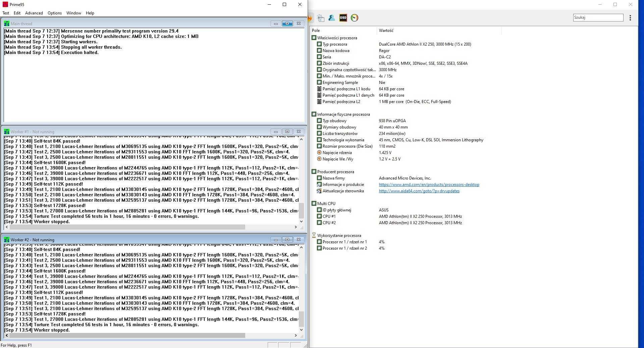This screenshot has width=644, height=348.
Task: Click the Informacje fizyczne procesora group icon
Action: pos(314,114)
